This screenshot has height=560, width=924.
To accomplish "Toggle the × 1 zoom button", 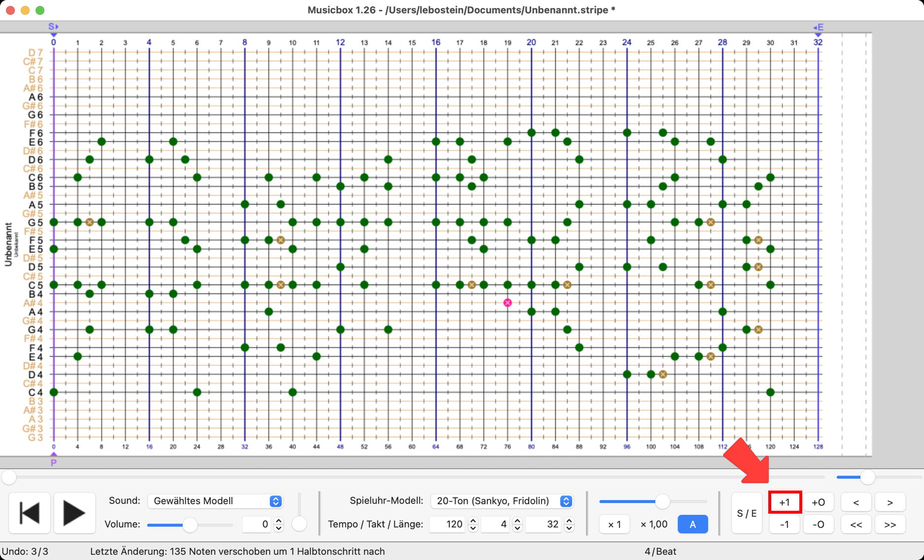I will coord(614,525).
